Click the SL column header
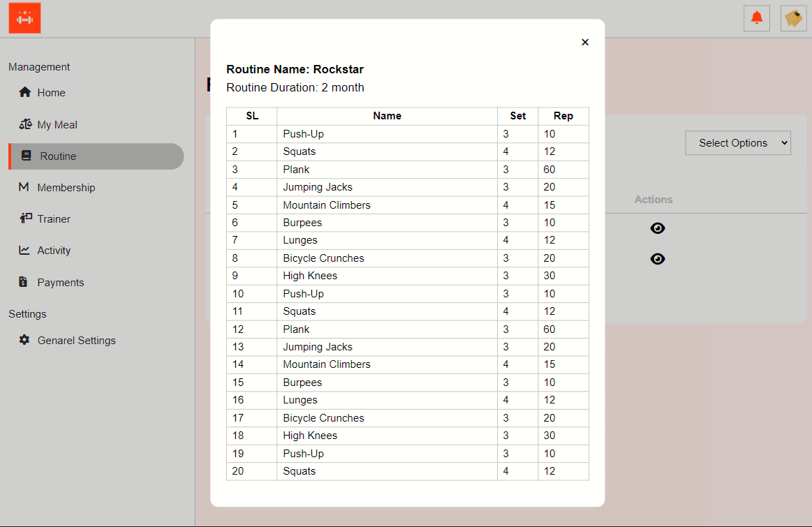This screenshot has height=527, width=812. [x=252, y=116]
